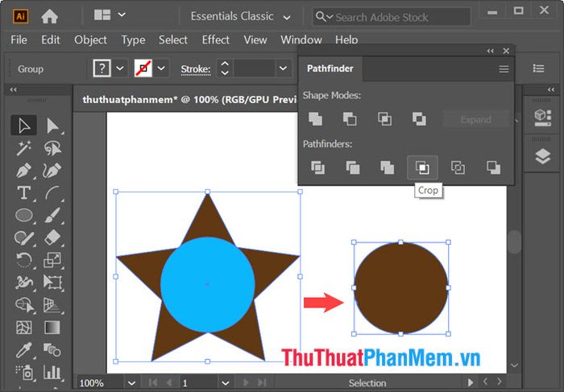Open the Libraries panel icon

click(543, 118)
